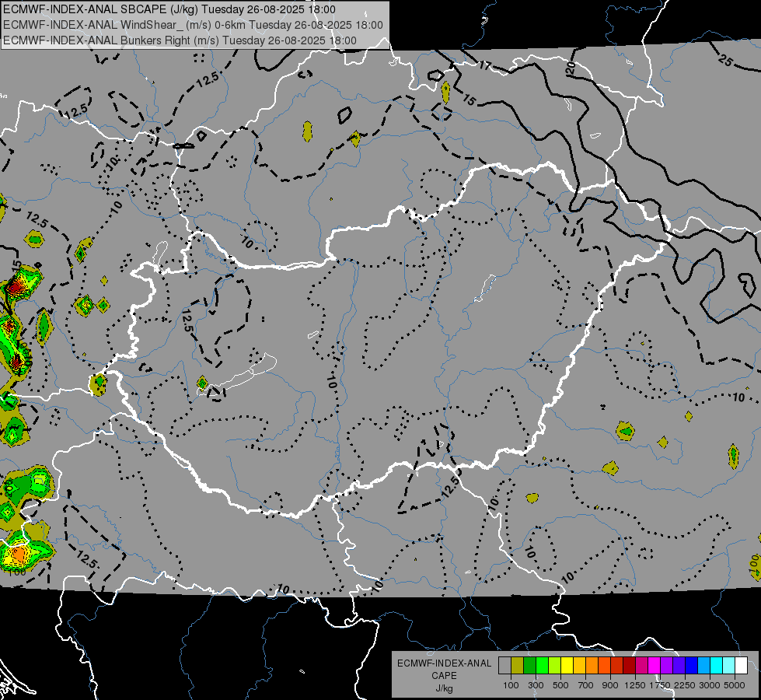This screenshot has width=761, height=700.
Task: Click the 17 contour label on the map
Action: point(485,65)
